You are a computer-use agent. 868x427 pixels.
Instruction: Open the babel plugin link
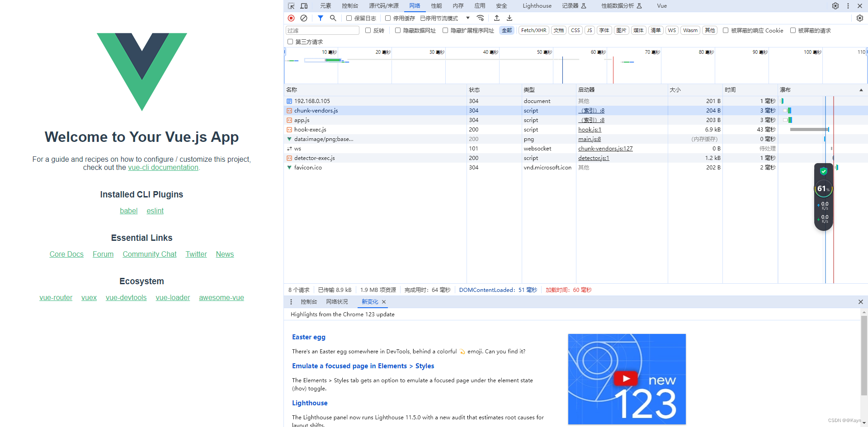(x=128, y=211)
